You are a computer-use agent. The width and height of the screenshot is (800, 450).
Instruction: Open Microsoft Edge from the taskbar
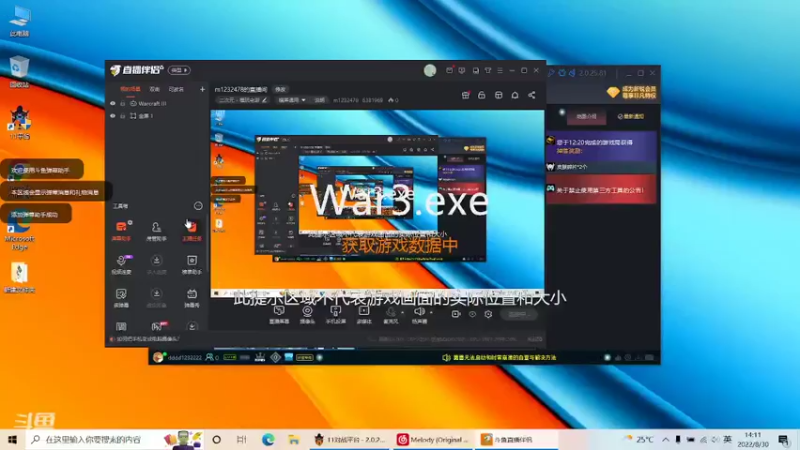pos(268,439)
